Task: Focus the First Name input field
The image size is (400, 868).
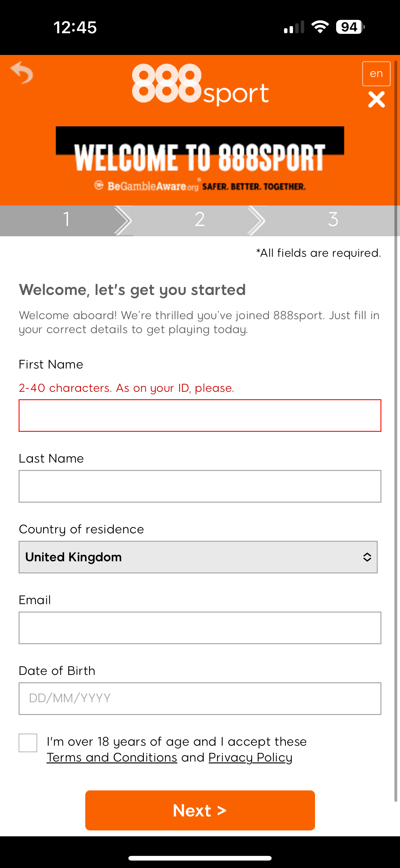Action: [x=200, y=415]
